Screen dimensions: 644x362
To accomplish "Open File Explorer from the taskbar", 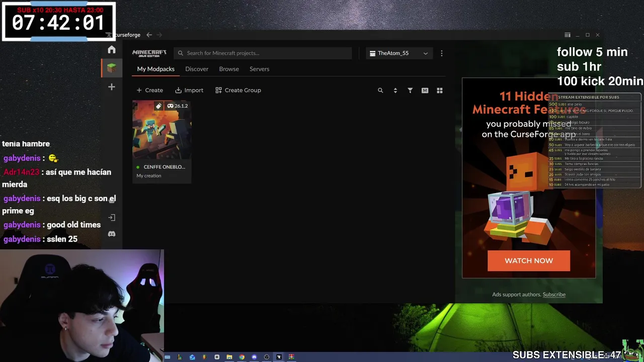I will tap(229, 357).
